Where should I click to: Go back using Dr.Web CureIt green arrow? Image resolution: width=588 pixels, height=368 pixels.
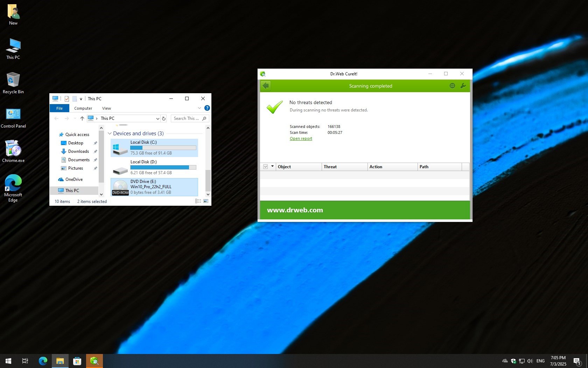click(x=266, y=86)
